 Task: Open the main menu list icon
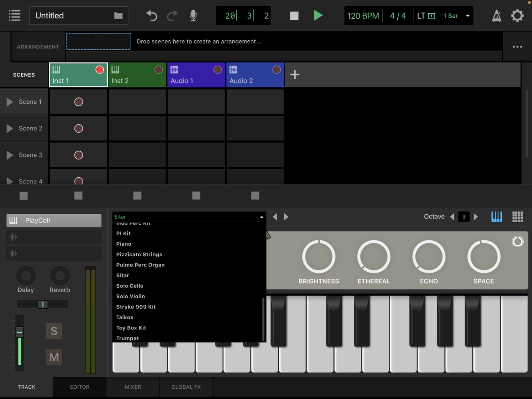15,16
